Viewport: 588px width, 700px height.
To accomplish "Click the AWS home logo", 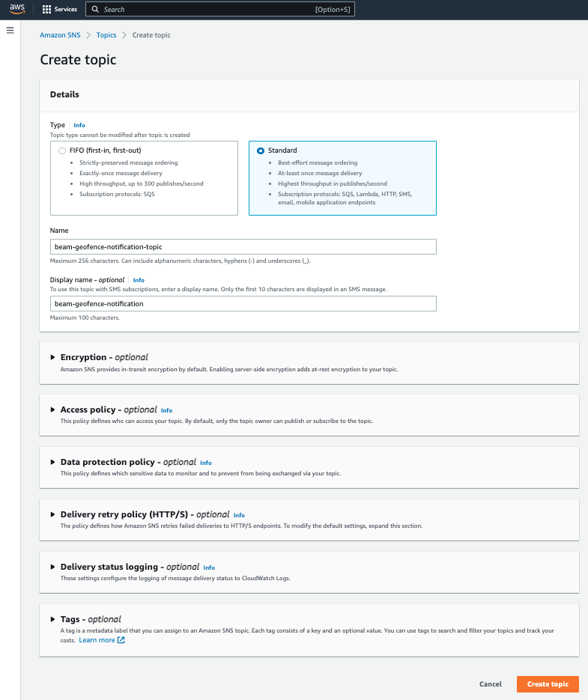I will (17, 9).
